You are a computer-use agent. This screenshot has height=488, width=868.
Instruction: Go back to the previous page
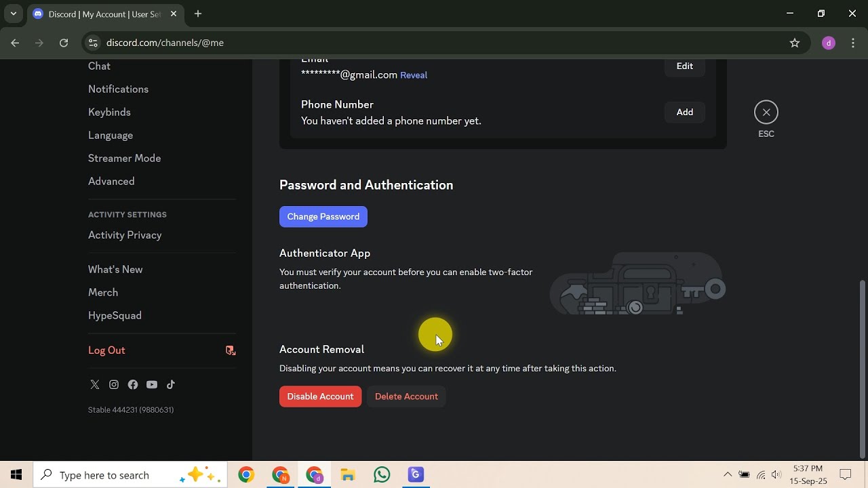coord(15,43)
